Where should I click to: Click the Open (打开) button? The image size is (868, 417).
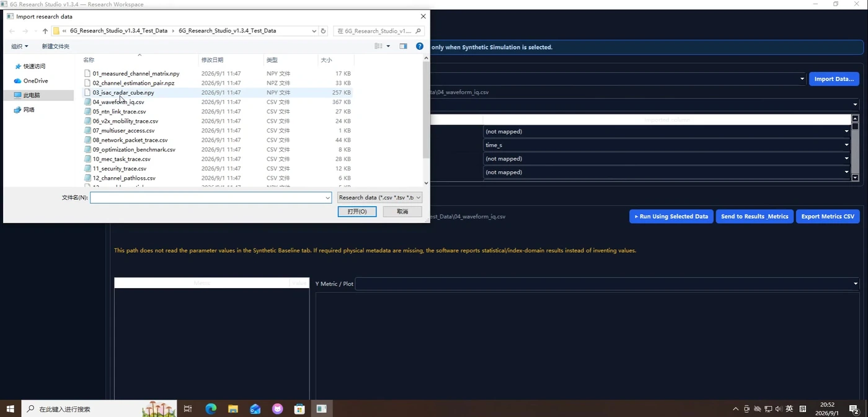click(x=357, y=211)
